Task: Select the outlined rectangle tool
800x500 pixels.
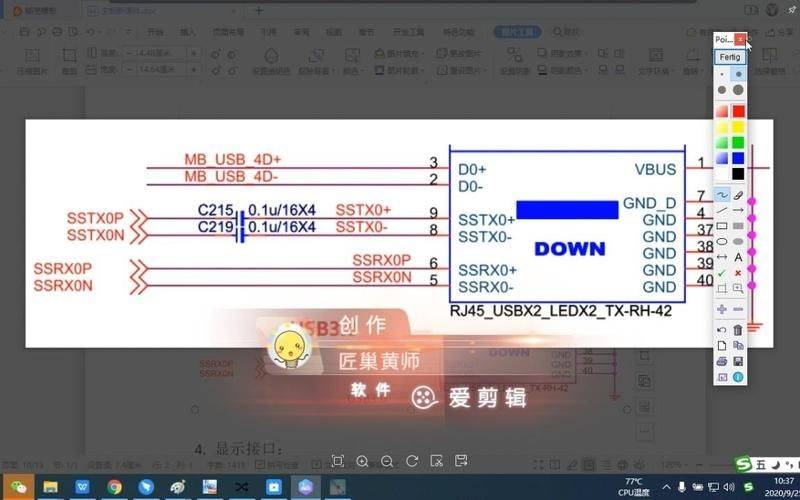Action: pyautogui.click(x=721, y=226)
